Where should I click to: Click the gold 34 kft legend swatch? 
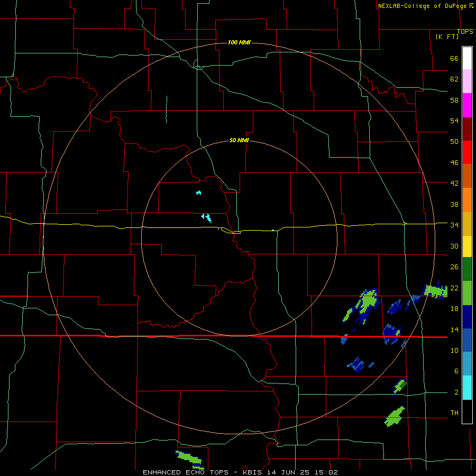pyautogui.click(x=467, y=224)
